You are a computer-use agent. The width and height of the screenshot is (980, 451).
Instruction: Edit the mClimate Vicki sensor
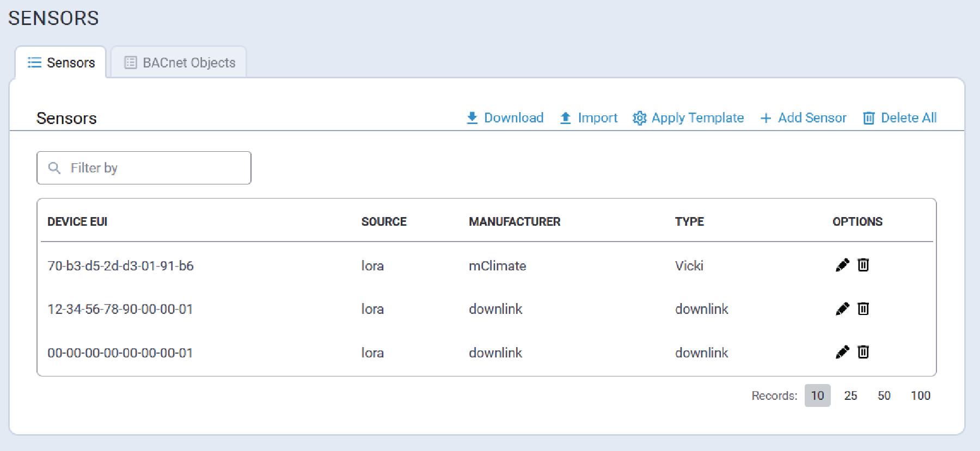[842, 265]
